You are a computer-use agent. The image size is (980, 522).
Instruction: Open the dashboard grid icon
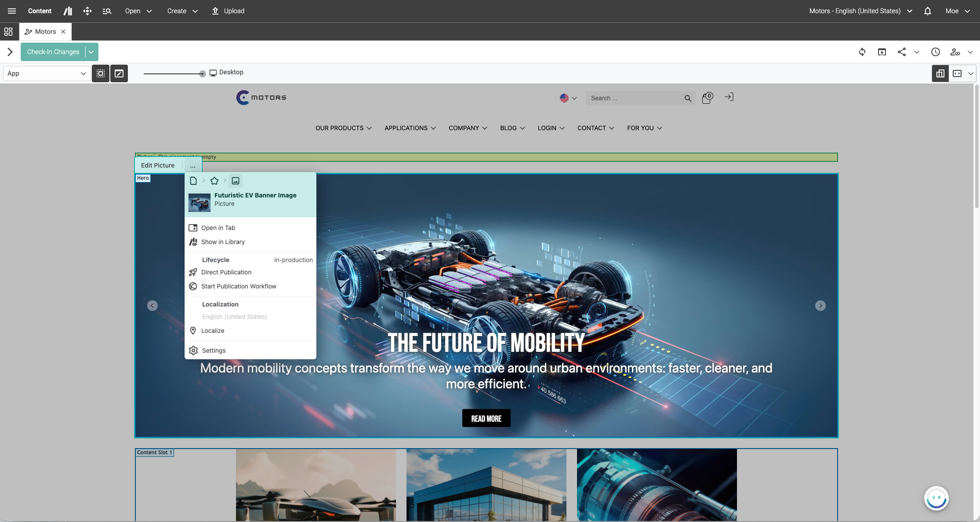(8, 32)
